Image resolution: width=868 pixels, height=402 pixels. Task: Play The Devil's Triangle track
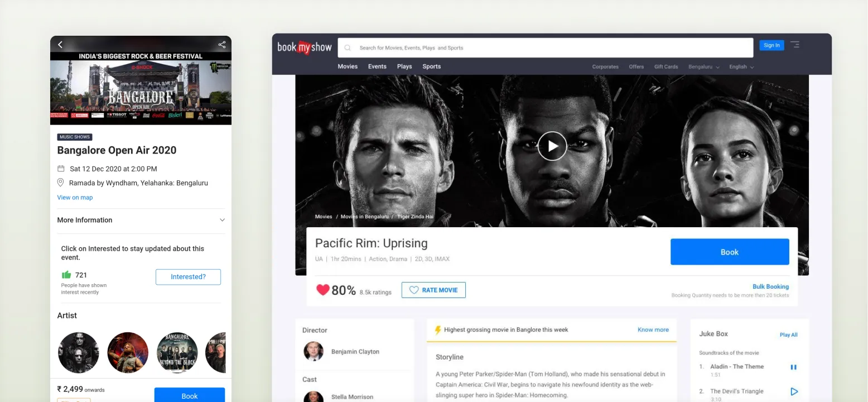[794, 391]
